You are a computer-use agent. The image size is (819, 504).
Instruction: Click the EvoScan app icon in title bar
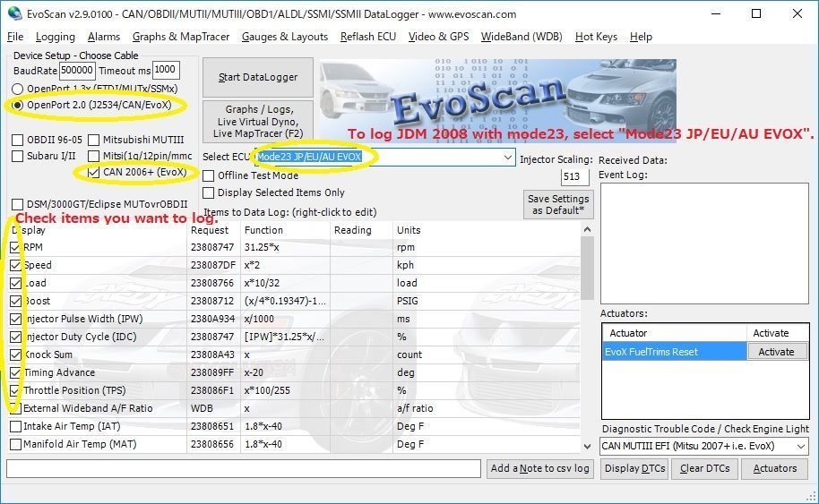(13, 14)
